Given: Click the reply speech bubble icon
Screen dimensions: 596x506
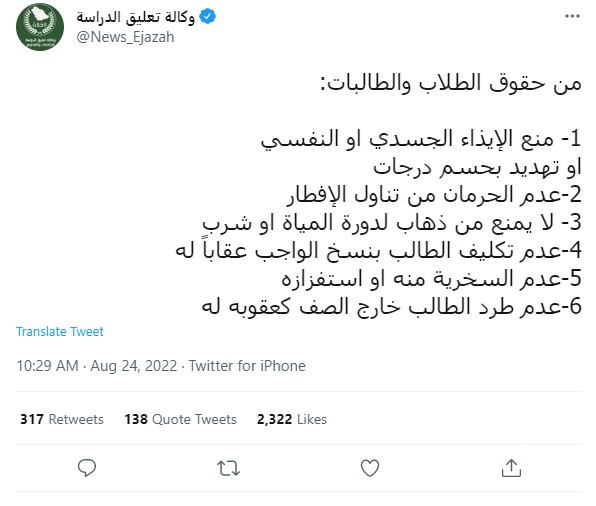Looking at the screenshot, I should tap(87, 468).
